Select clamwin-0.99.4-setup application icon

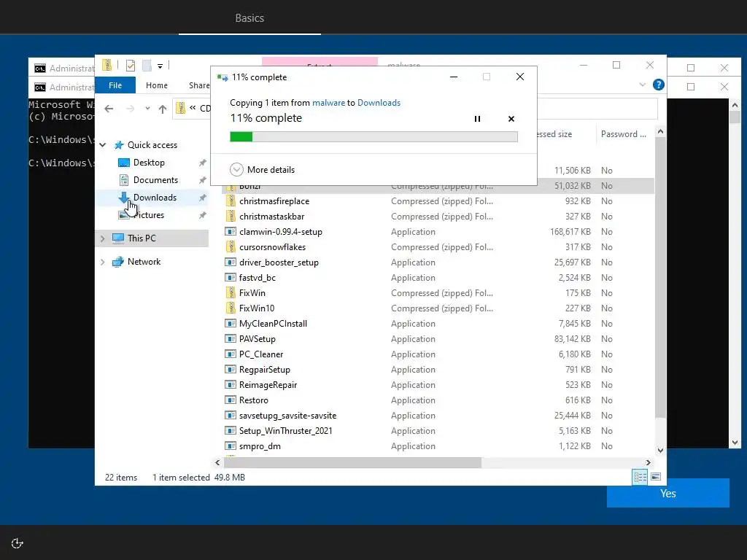231,231
